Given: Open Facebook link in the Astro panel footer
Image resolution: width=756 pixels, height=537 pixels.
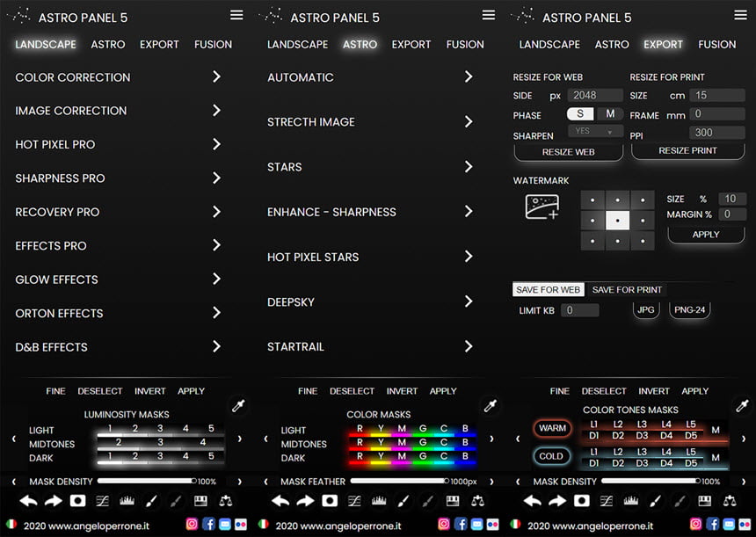Looking at the screenshot, I should (x=461, y=524).
